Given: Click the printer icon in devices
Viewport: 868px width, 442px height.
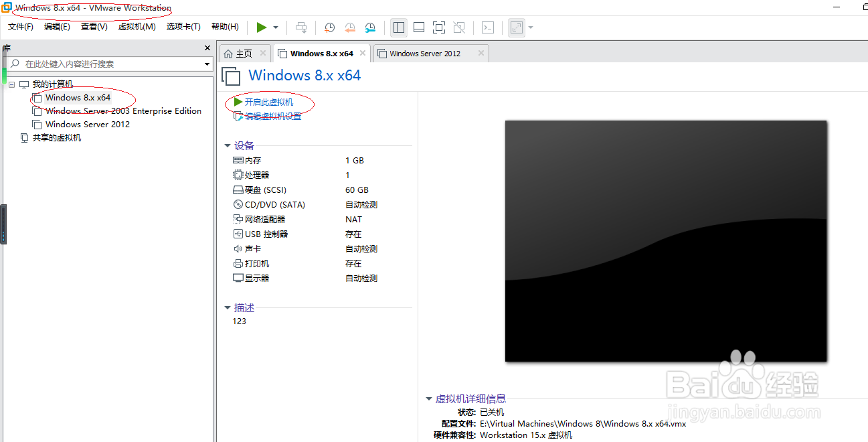Looking at the screenshot, I should pos(238,264).
